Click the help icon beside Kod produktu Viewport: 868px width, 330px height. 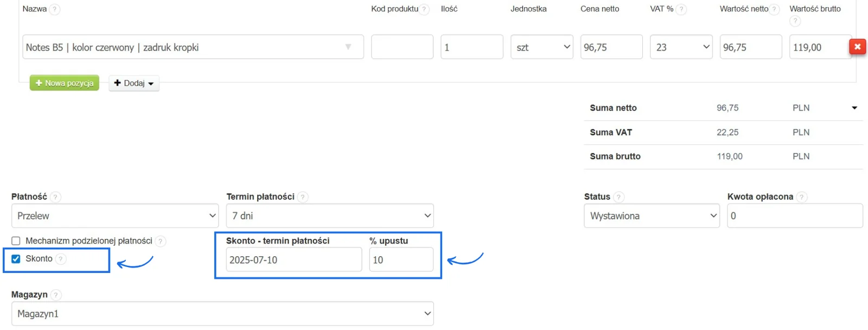(x=424, y=9)
